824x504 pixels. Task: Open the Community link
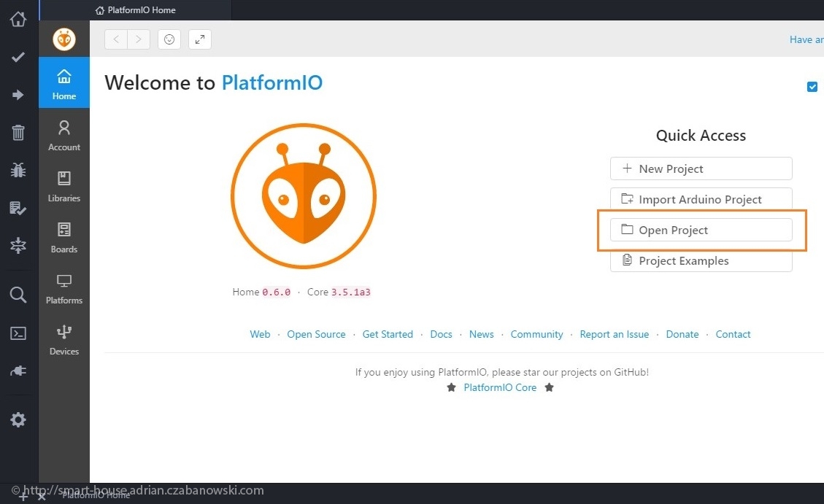tap(536, 335)
